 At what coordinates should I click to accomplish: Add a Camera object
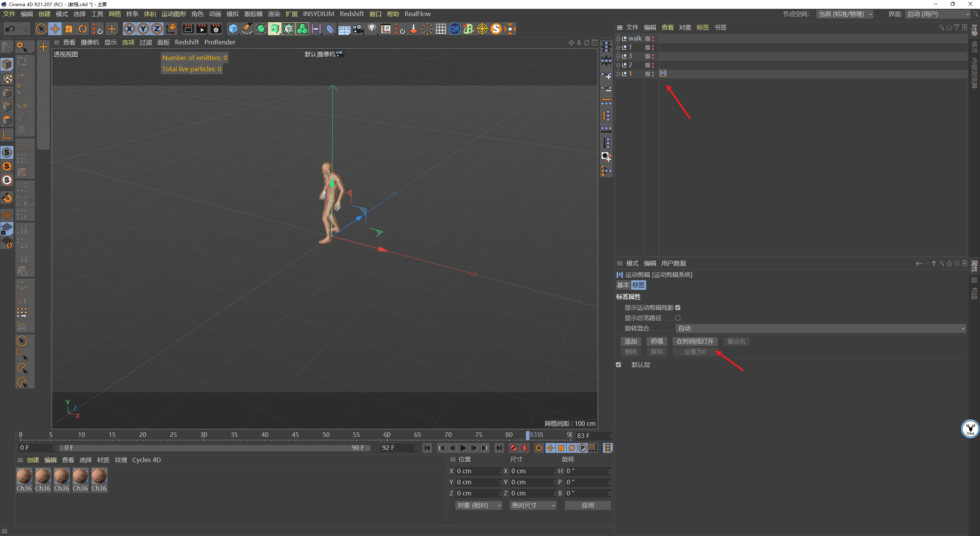[x=358, y=29]
